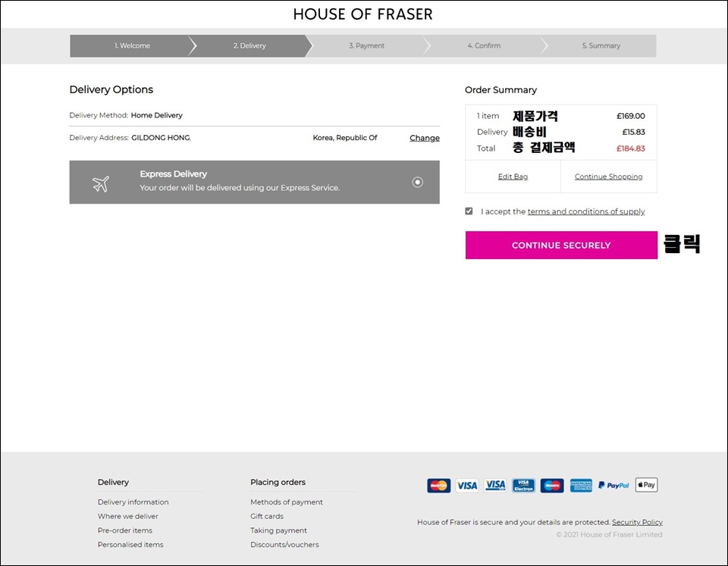Click the American Express card icon
The image size is (728, 566).
point(581,485)
